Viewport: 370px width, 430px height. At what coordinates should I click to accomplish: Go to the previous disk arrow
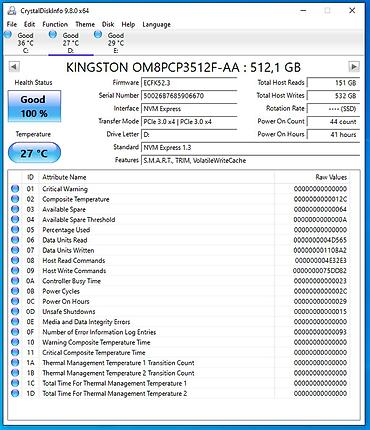(x=14, y=67)
